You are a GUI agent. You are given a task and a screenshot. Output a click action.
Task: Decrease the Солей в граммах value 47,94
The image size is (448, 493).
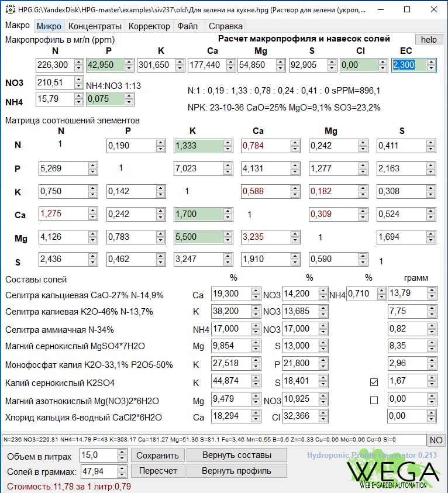click(x=122, y=475)
